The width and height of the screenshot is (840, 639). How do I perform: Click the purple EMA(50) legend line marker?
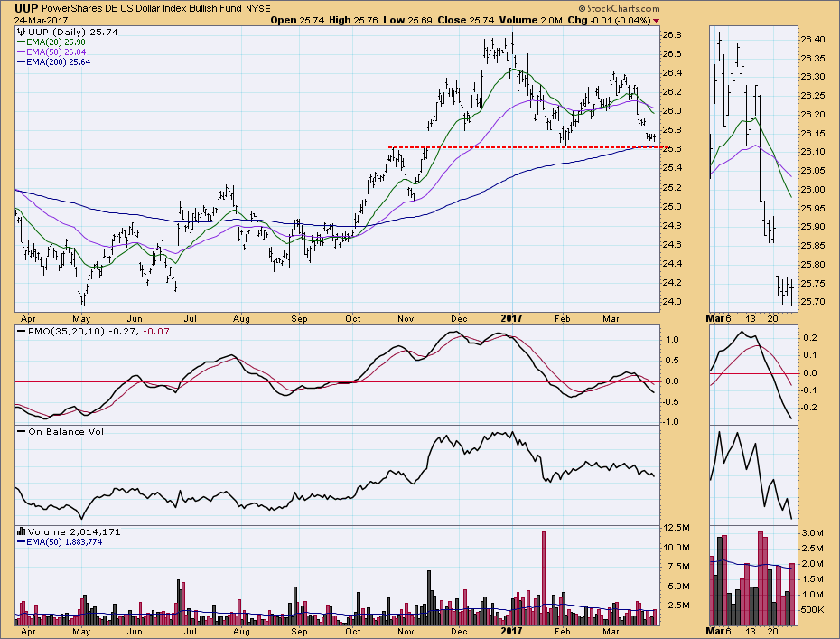(22, 52)
